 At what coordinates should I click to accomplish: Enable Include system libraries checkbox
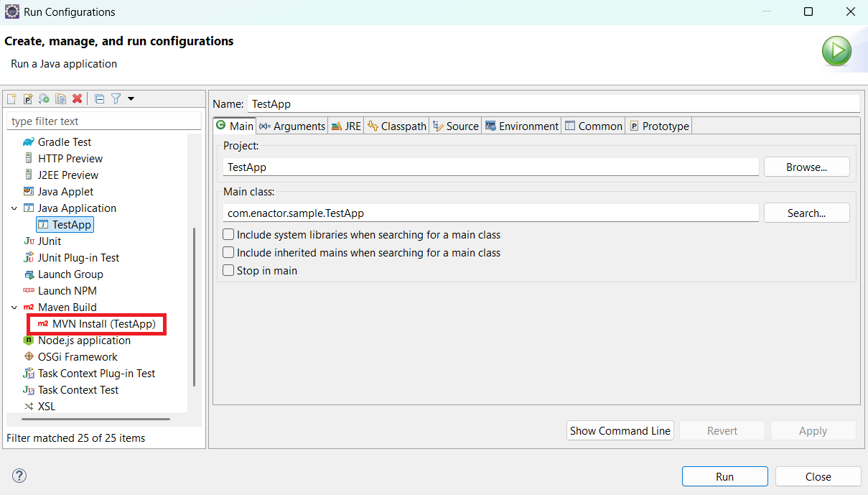pos(228,235)
